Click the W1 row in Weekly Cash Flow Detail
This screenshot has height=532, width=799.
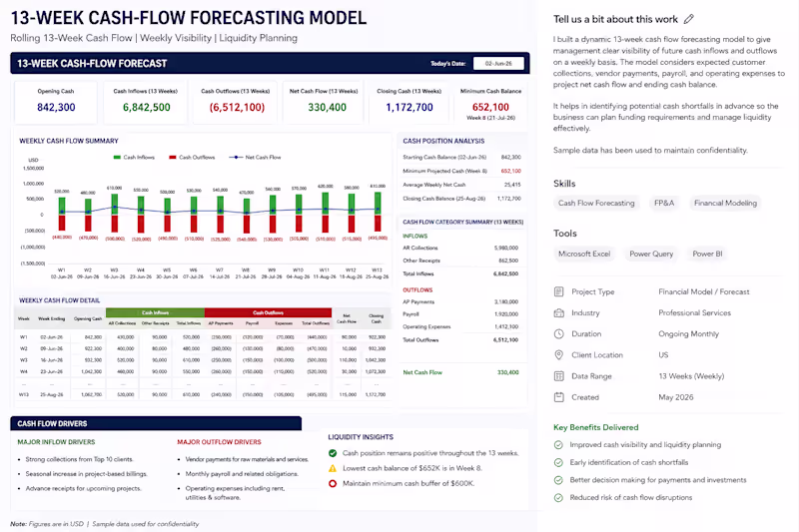click(203, 337)
